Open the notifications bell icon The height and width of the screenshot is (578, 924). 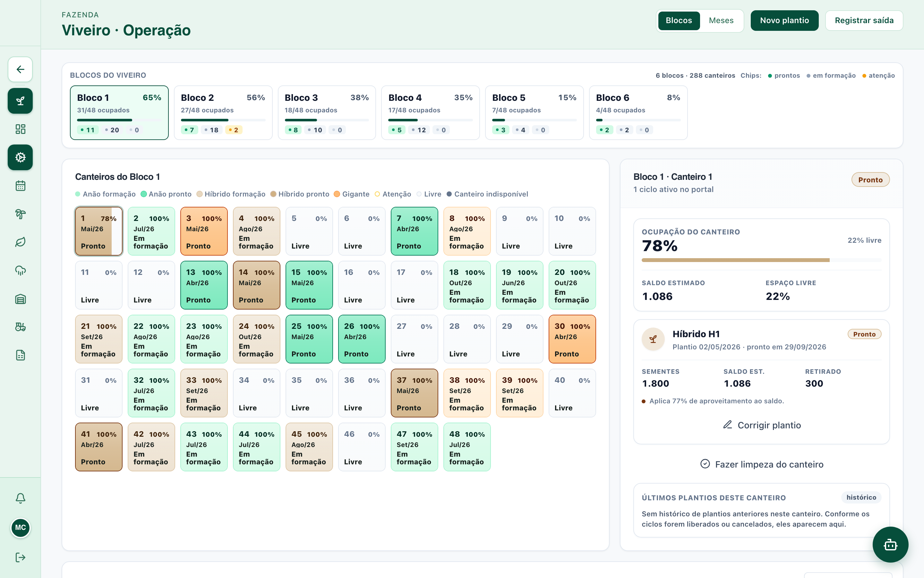[x=20, y=498]
